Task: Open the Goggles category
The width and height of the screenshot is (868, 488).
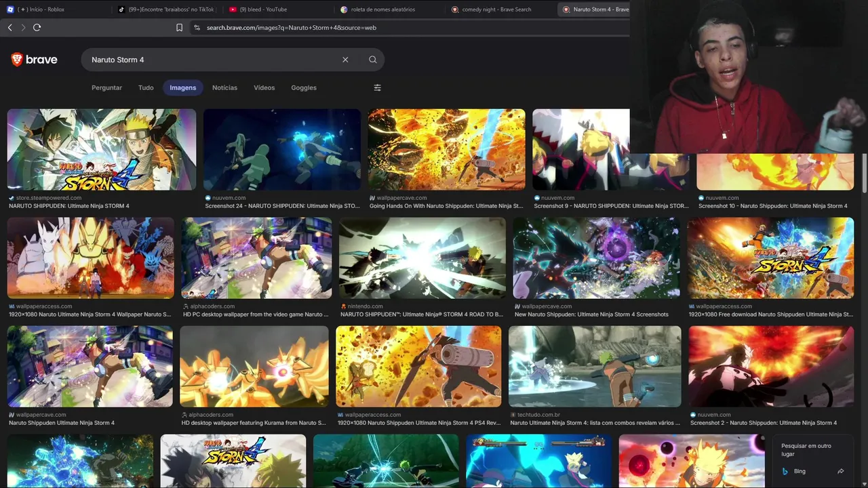Action: click(304, 87)
